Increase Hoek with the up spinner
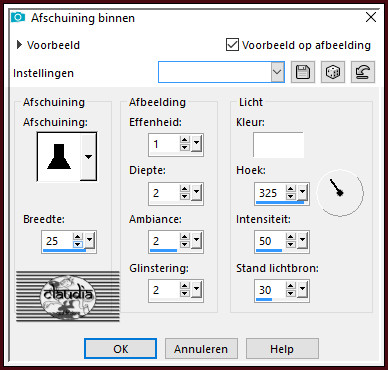The image size is (388, 370). 291,188
